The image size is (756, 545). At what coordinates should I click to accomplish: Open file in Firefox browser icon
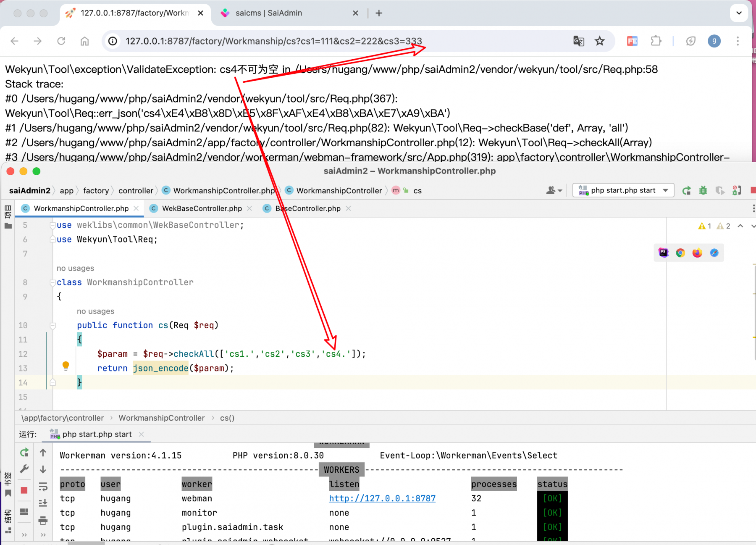697,253
